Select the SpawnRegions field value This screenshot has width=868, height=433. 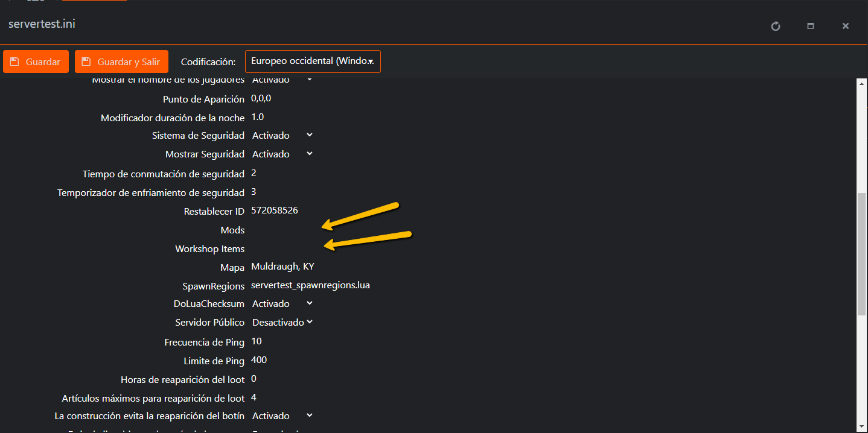click(x=310, y=285)
